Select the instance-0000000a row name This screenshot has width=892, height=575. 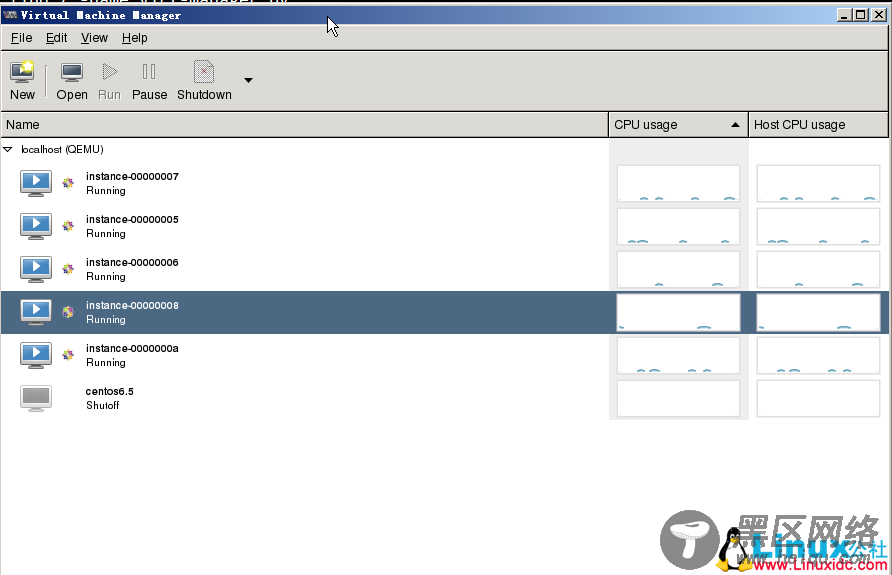[132, 348]
